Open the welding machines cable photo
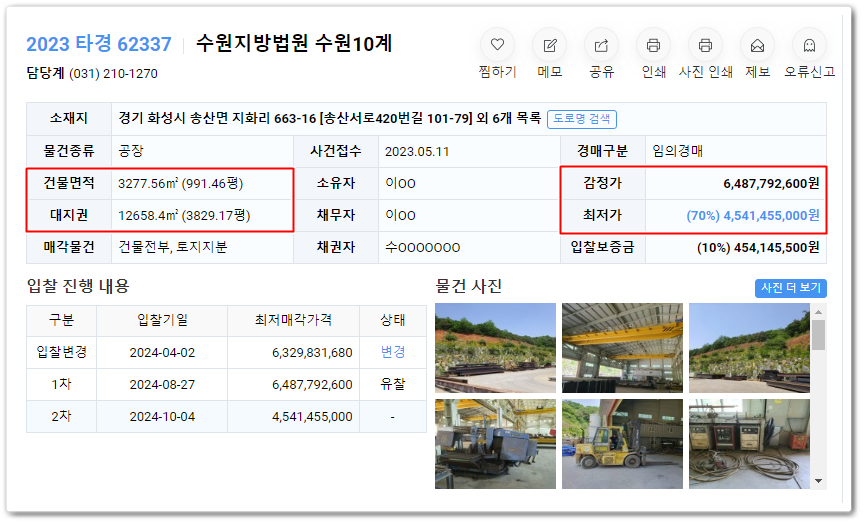This screenshot has height=524, width=864. point(749,444)
